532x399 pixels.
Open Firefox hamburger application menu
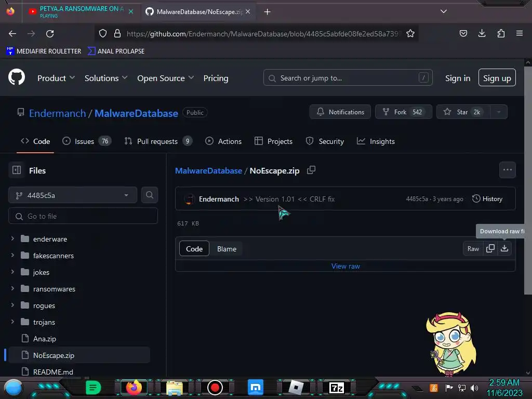coord(520,33)
